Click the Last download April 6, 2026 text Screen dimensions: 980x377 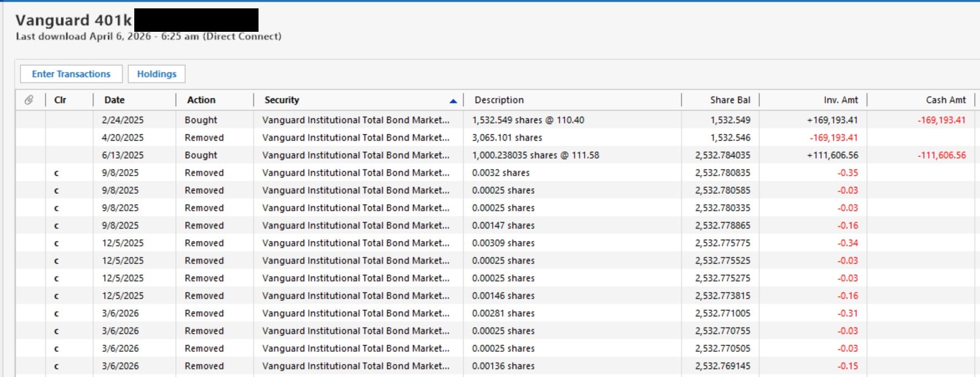[148, 36]
